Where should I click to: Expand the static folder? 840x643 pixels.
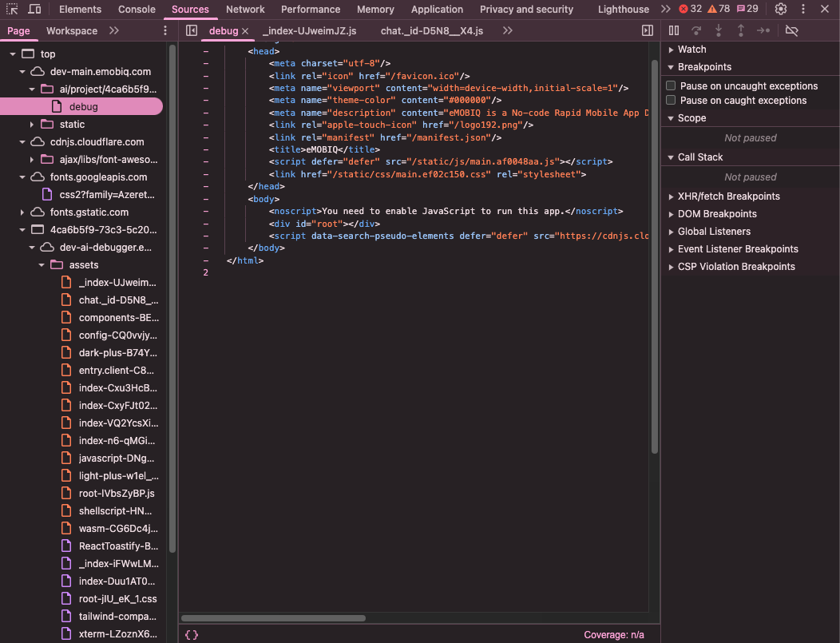pyautogui.click(x=32, y=125)
